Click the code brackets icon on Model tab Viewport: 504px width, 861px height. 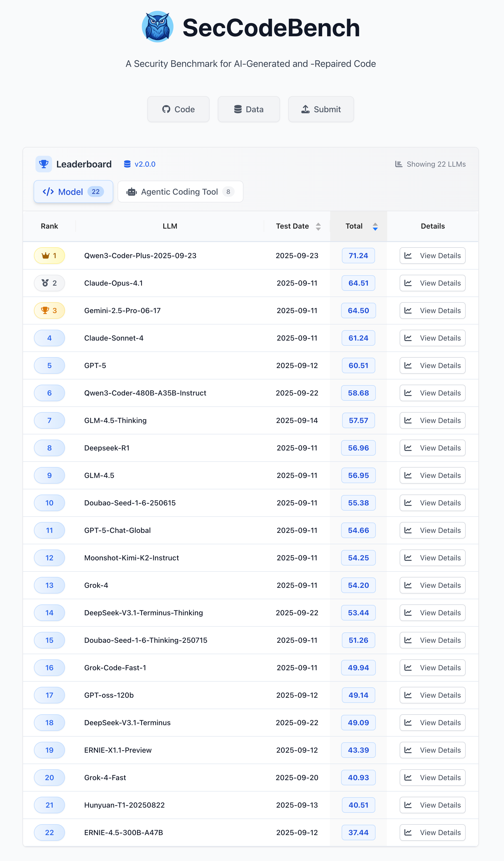tap(48, 192)
